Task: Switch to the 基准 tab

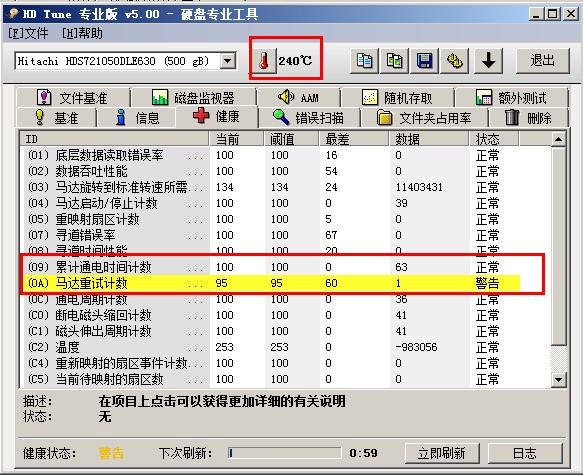Action: 56,118
